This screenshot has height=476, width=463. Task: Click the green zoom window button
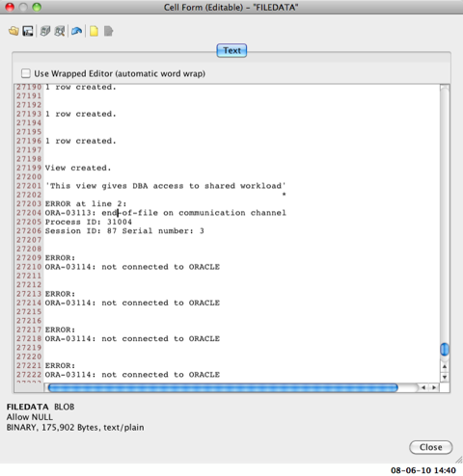click(37, 7)
